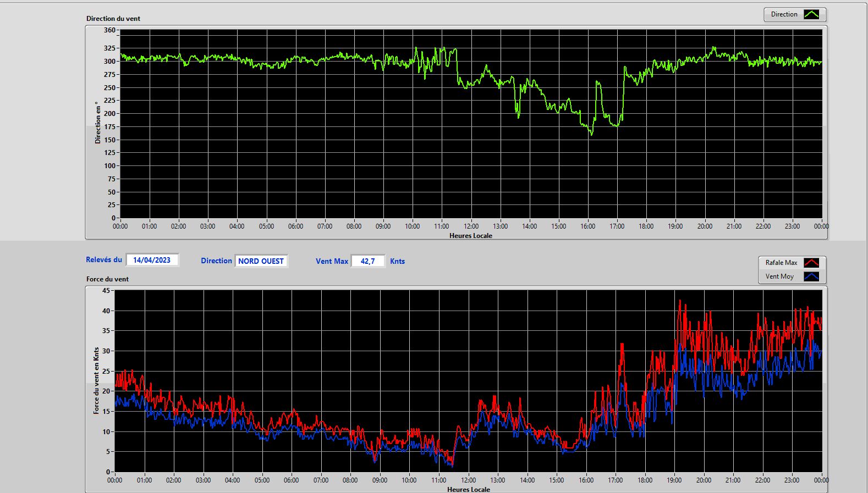Click the date field showing 14/04/2023
Viewport: 868px width, 493px height.
pos(152,260)
